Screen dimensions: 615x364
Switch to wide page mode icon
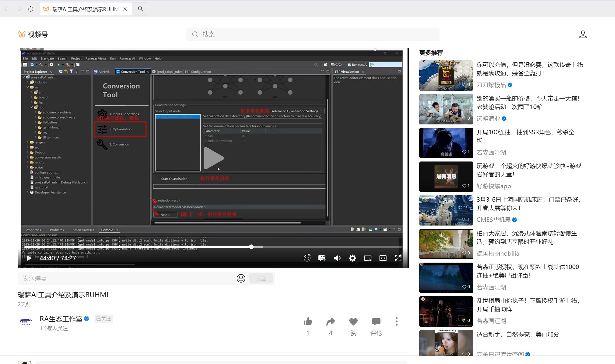(383, 258)
